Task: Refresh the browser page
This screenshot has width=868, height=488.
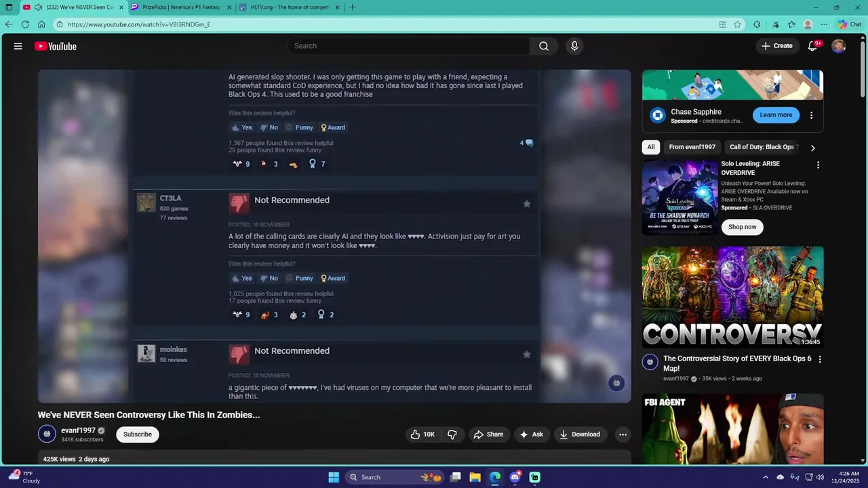Action: point(25,24)
